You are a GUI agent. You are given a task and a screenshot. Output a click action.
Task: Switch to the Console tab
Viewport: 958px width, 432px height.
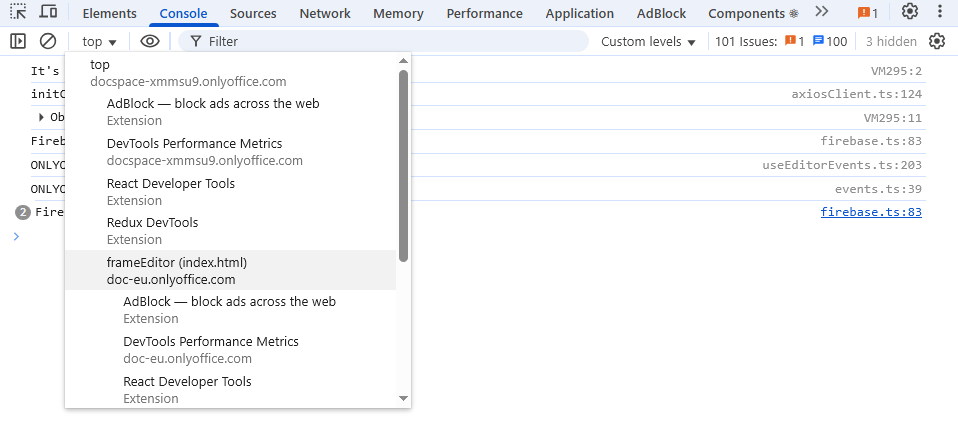point(183,13)
